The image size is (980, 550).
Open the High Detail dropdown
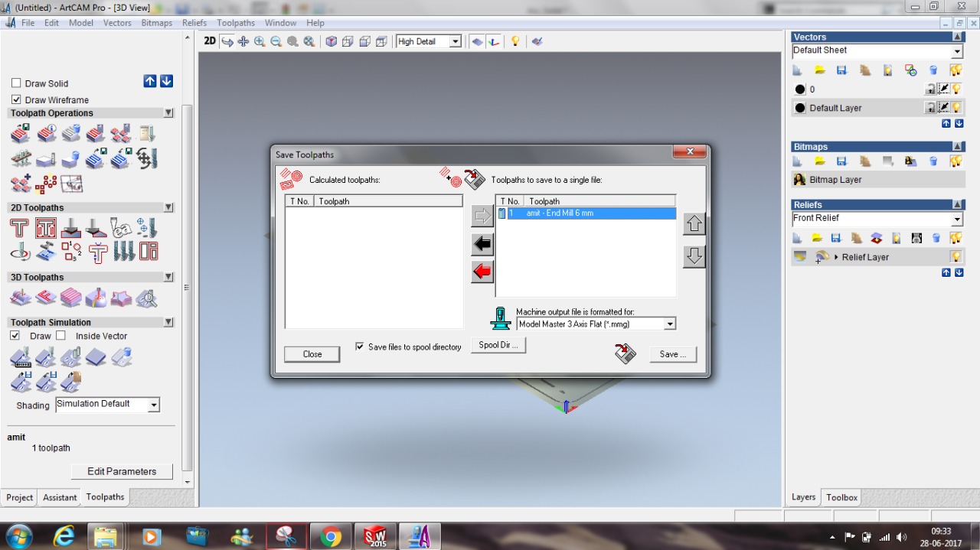(x=456, y=41)
